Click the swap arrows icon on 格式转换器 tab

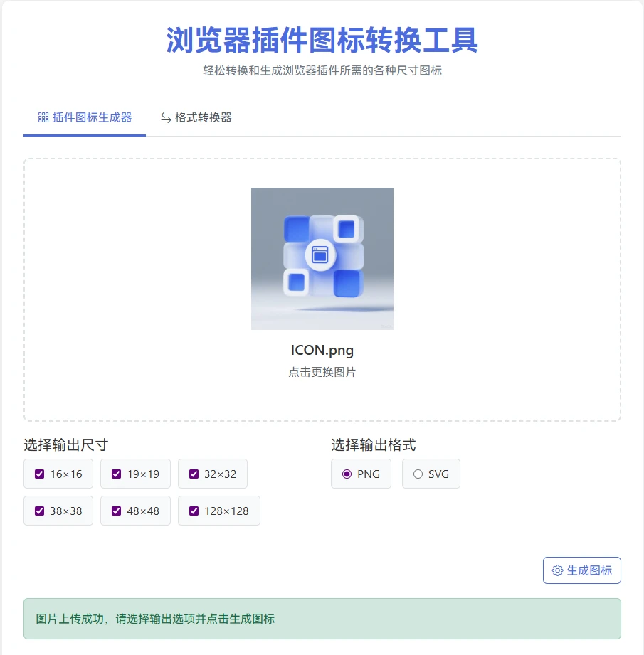167,117
